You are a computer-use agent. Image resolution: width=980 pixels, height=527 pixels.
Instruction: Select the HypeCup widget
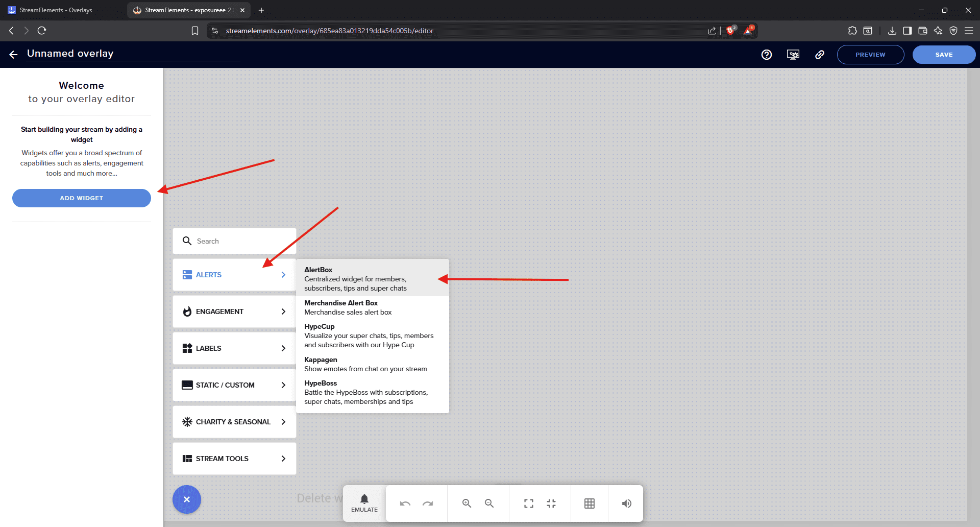click(373, 336)
